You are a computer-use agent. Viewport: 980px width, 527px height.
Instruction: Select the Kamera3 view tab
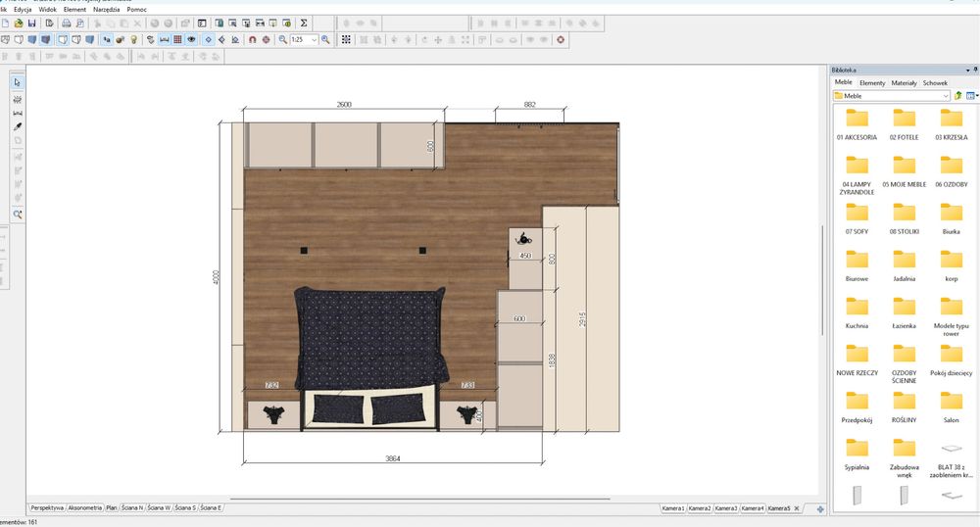726,509
